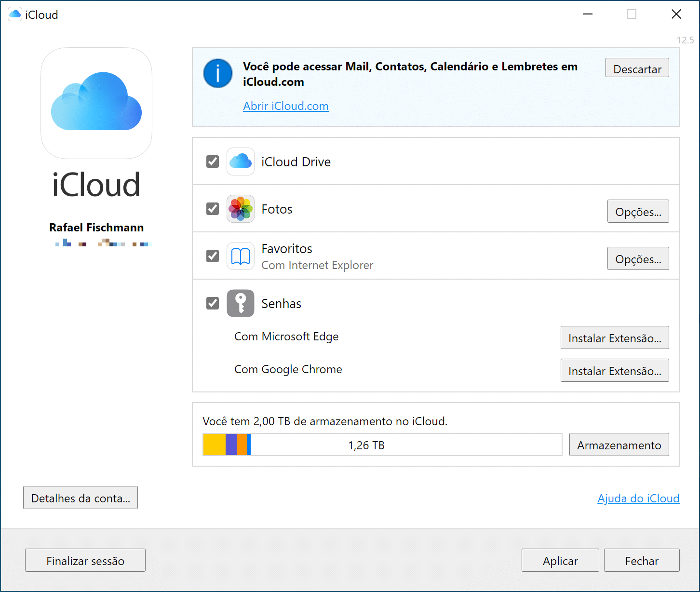Click the yellow segment of storage bar

coord(214,444)
